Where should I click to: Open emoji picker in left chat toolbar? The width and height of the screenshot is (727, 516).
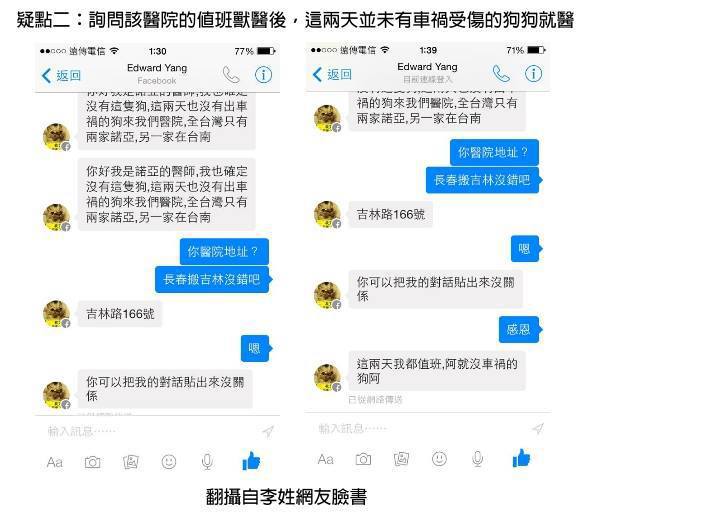pyautogui.click(x=169, y=462)
